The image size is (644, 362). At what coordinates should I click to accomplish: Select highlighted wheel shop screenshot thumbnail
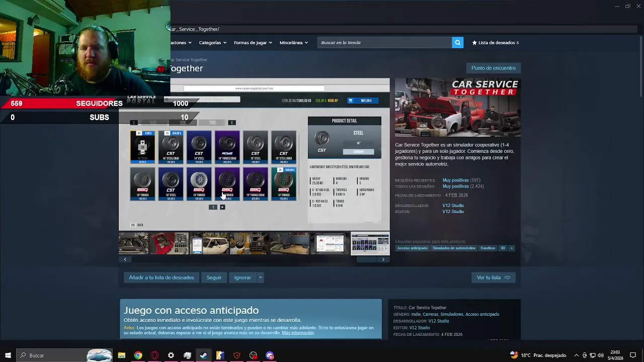click(370, 243)
